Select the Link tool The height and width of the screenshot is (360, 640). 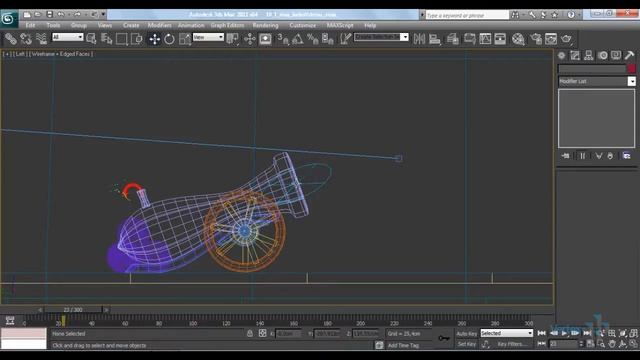pyautogui.click(x=11, y=39)
